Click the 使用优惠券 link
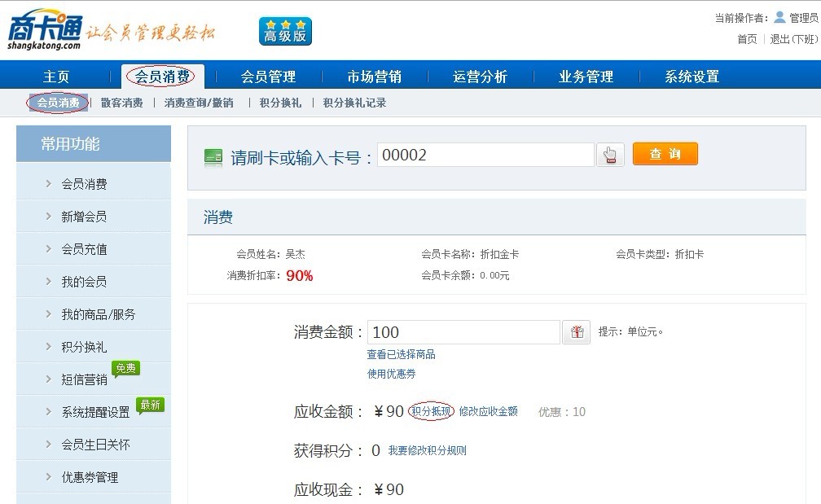Screen dimensions: 821x504 (x=391, y=374)
